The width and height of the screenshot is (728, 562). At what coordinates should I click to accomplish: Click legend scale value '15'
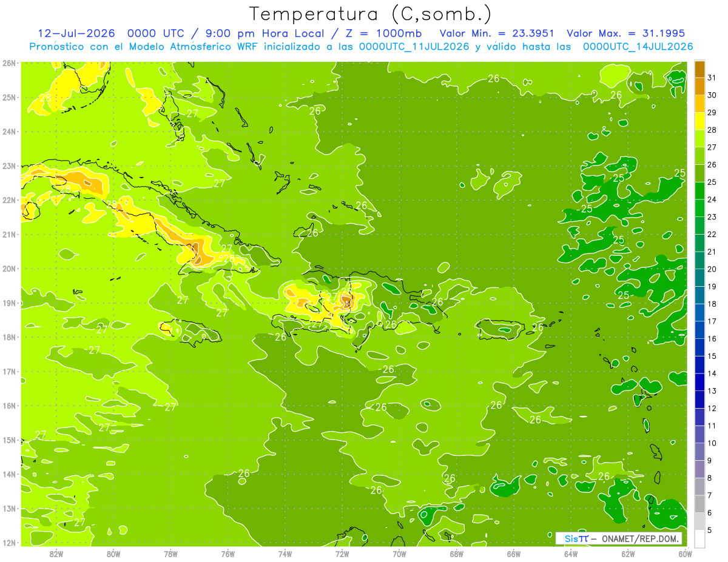[x=712, y=356]
